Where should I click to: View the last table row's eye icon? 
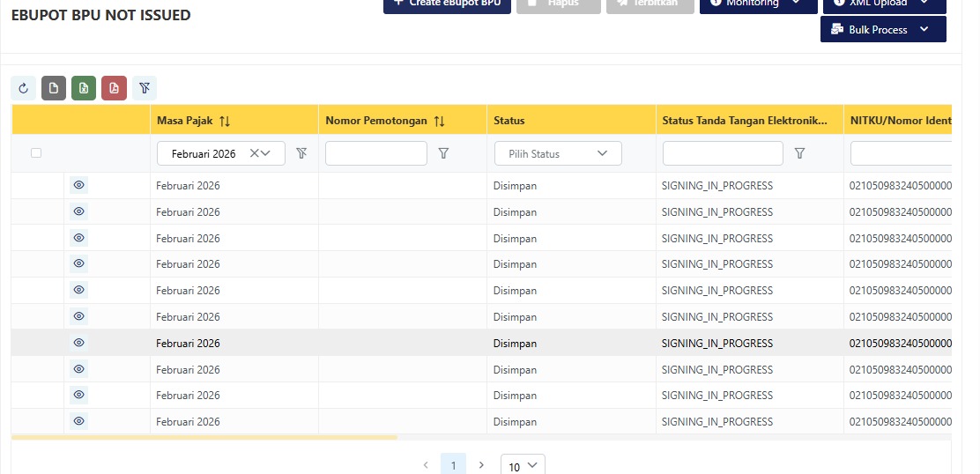[78, 421]
